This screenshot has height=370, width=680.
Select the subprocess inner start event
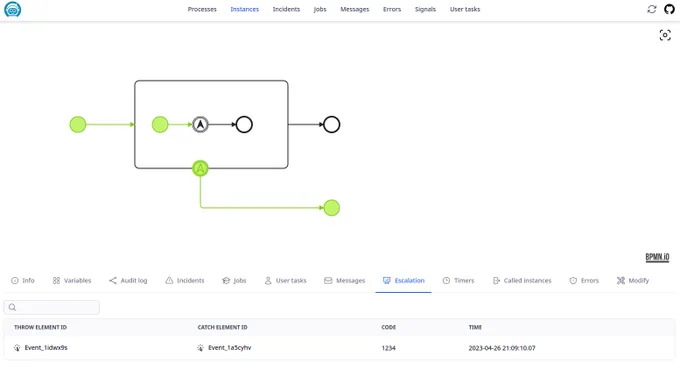[160, 124]
